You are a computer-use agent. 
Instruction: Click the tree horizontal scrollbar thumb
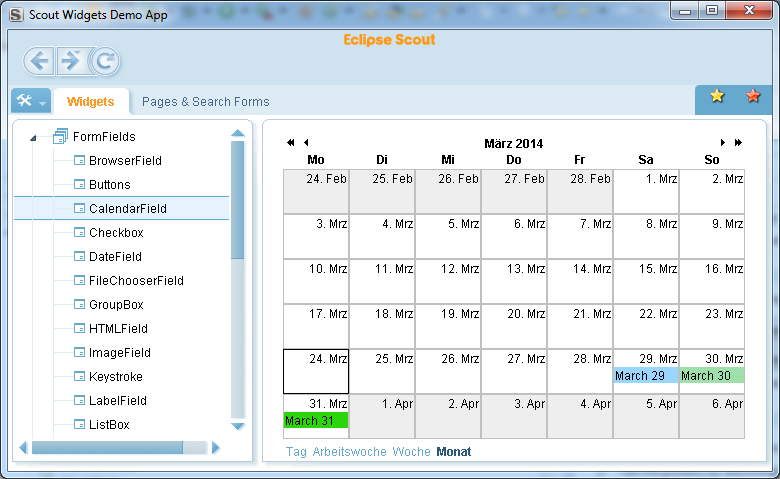tap(107, 448)
